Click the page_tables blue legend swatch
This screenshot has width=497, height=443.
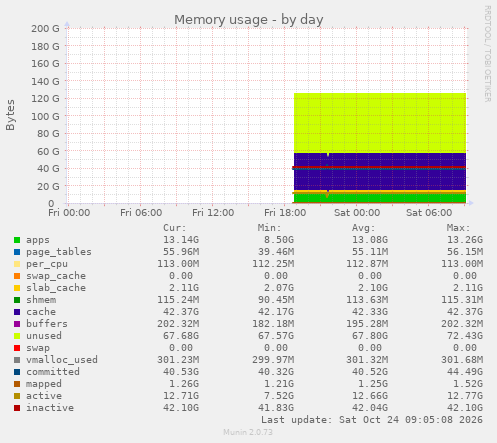17,252
